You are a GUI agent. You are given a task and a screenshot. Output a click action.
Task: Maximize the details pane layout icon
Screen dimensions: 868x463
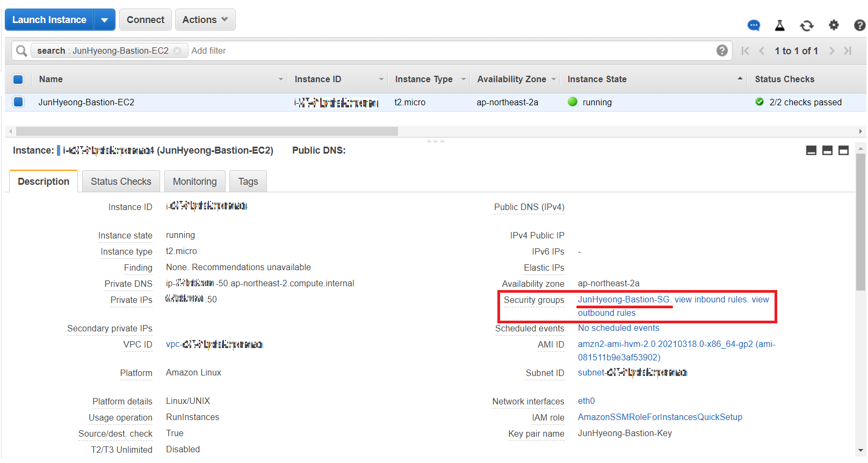[843, 150]
